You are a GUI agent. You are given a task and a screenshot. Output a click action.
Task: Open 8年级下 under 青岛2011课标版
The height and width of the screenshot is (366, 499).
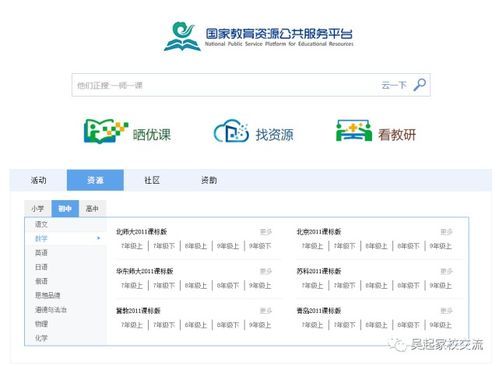click(x=408, y=325)
